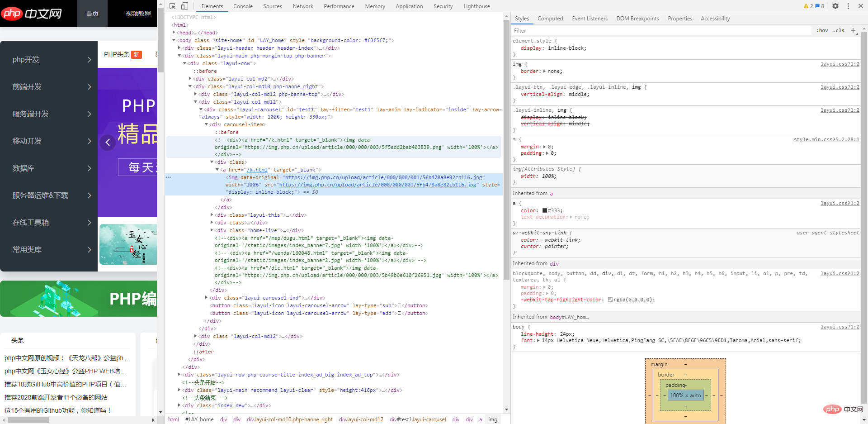Expand the border shorthand triangle in img rule

(x=544, y=71)
